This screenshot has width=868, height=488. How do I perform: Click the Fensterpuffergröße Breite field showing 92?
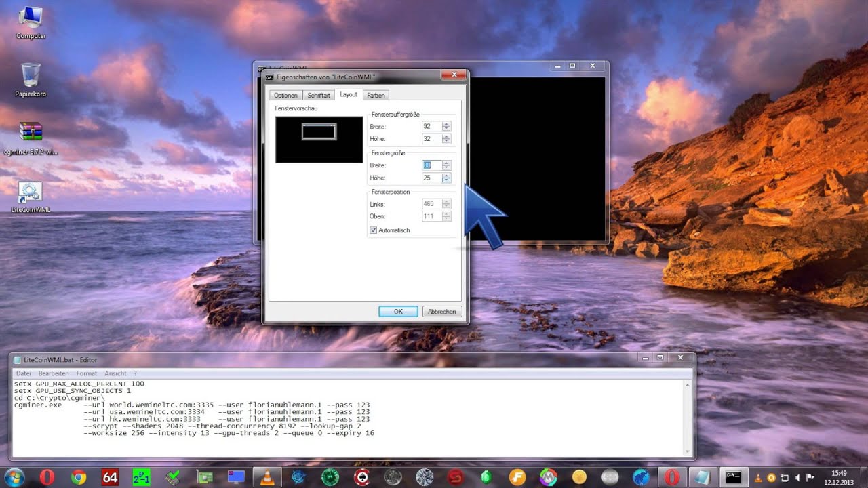point(431,127)
